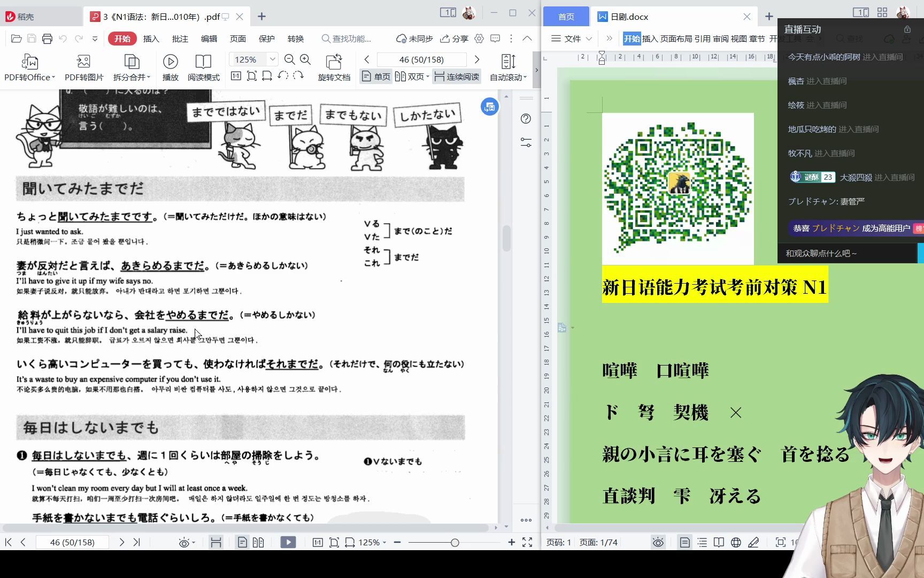Screen dimensions: 924x578
Task: Click the blue floating translate button
Action: click(490, 107)
